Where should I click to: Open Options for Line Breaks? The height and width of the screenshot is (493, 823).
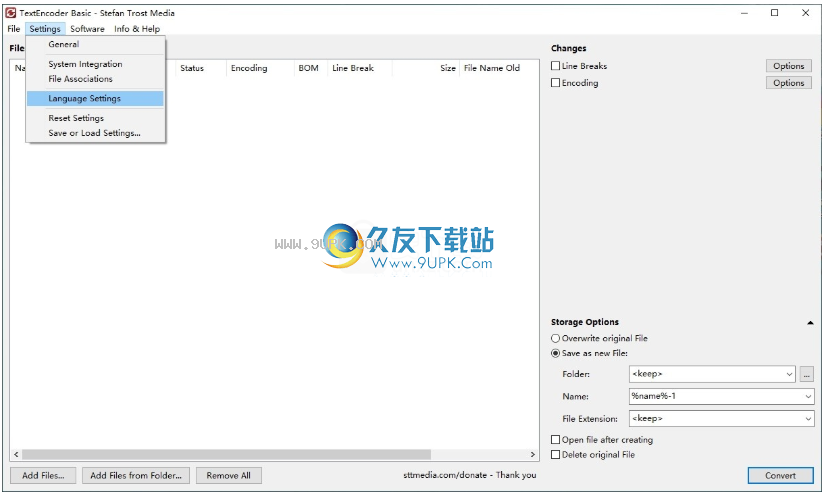788,66
